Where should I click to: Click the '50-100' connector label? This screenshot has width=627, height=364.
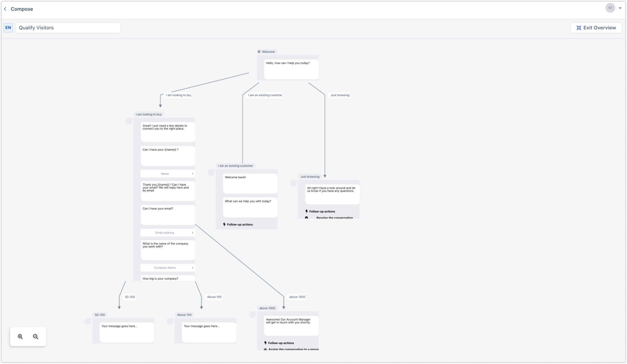click(130, 297)
